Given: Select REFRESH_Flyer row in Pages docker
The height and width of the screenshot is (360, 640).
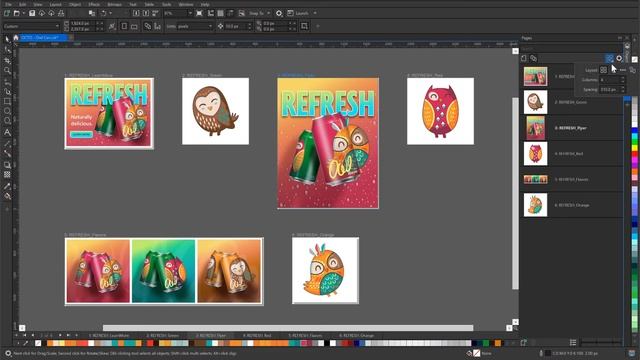Looking at the screenshot, I should pyautogui.click(x=572, y=128).
